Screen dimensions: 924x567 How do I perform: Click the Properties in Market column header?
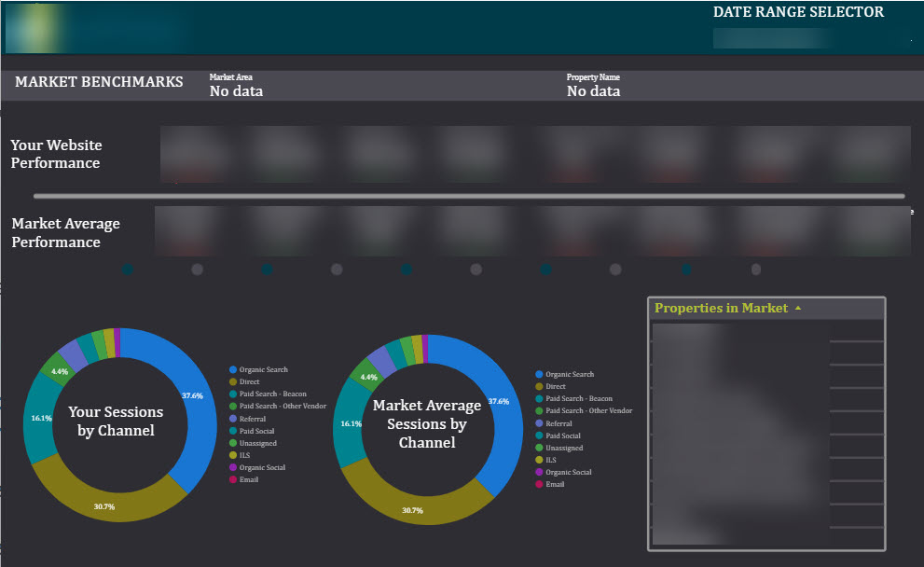(x=721, y=308)
